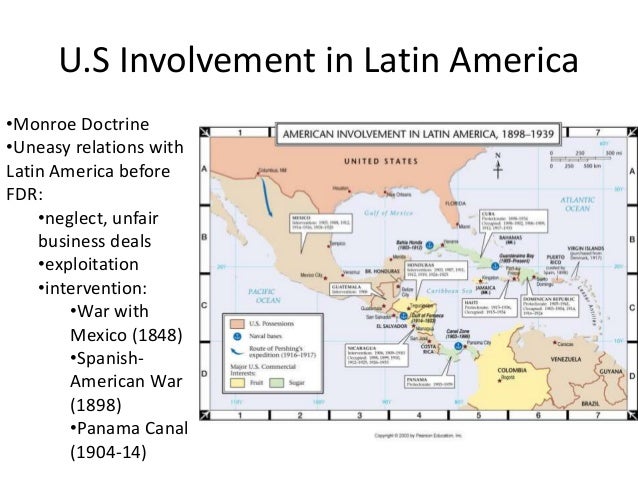Click the 'PUERTO RICO' label

coord(555,259)
